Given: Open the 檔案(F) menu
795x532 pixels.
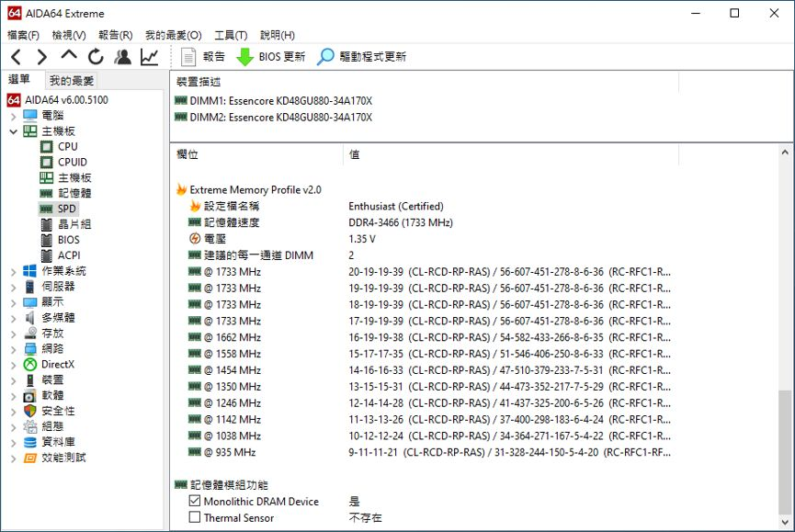Looking at the screenshot, I should click(x=23, y=35).
